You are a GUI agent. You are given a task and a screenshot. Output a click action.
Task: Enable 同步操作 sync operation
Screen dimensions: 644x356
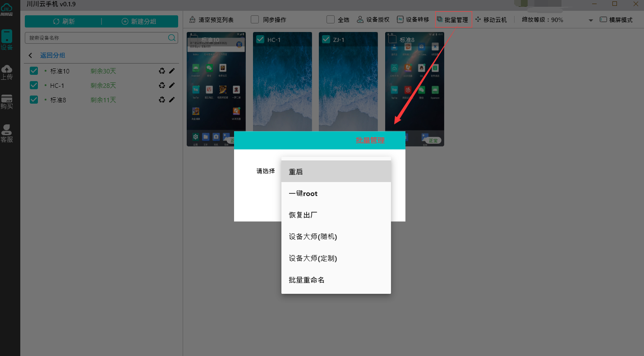point(254,19)
